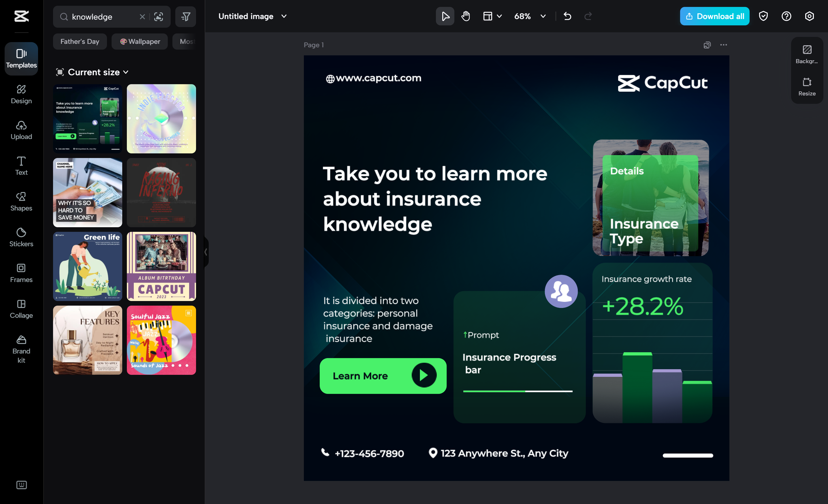This screenshot has width=828, height=504.
Task: Open the Collage panel
Action: pyautogui.click(x=21, y=309)
